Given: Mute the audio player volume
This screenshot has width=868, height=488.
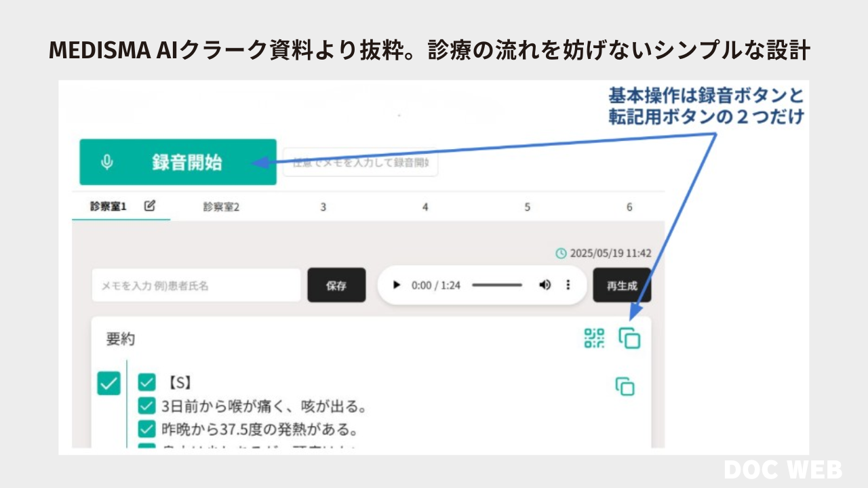Looking at the screenshot, I should click(545, 285).
